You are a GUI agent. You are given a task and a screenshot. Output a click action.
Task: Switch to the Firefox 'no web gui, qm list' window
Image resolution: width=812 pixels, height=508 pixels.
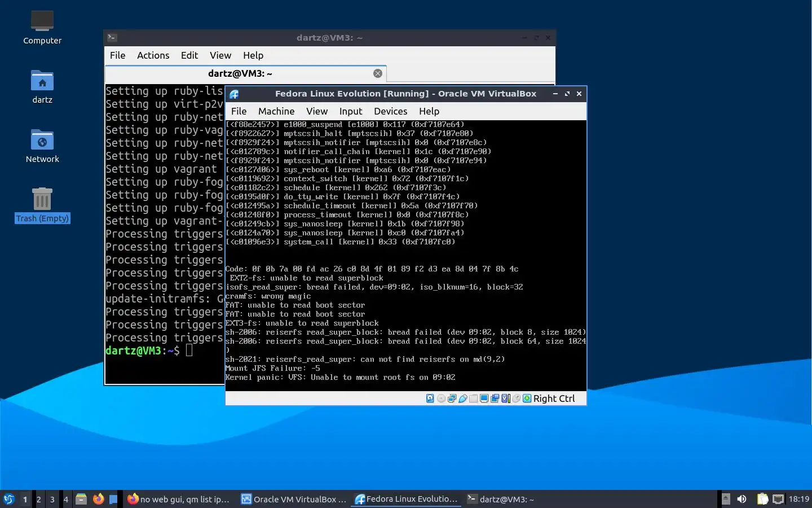click(x=179, y=499)
